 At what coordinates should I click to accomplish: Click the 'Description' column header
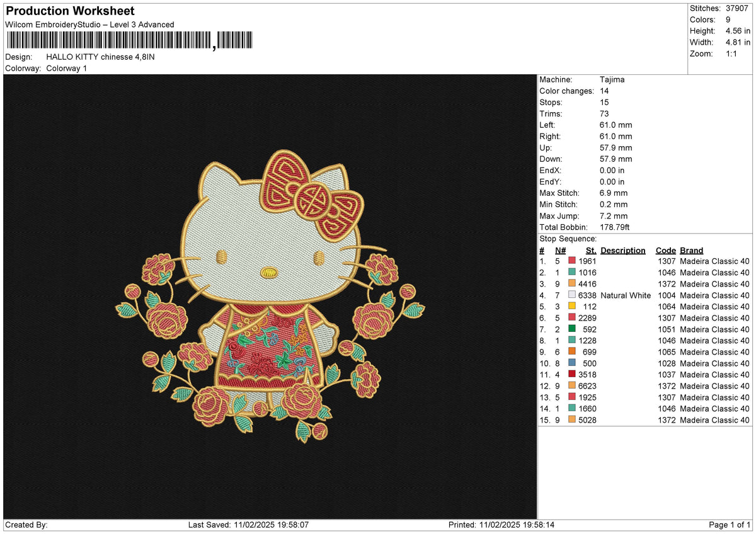pyautogui.click(x=623, y=251)
